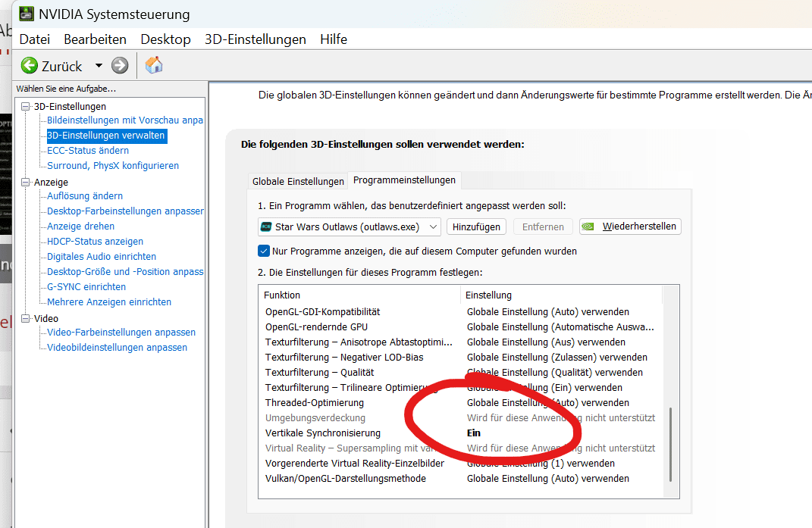Image resolution: width=812 pixels, height=528 pixels.
Task: Select the Programmeinstellungen tab
Action: [x=404, y=180]
